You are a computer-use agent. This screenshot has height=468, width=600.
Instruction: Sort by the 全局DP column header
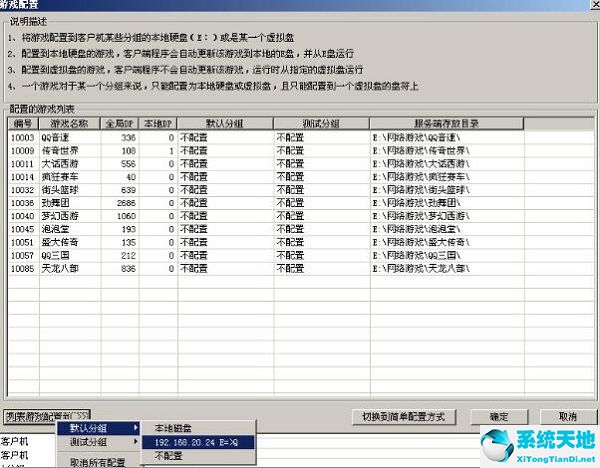click(120, 124)
